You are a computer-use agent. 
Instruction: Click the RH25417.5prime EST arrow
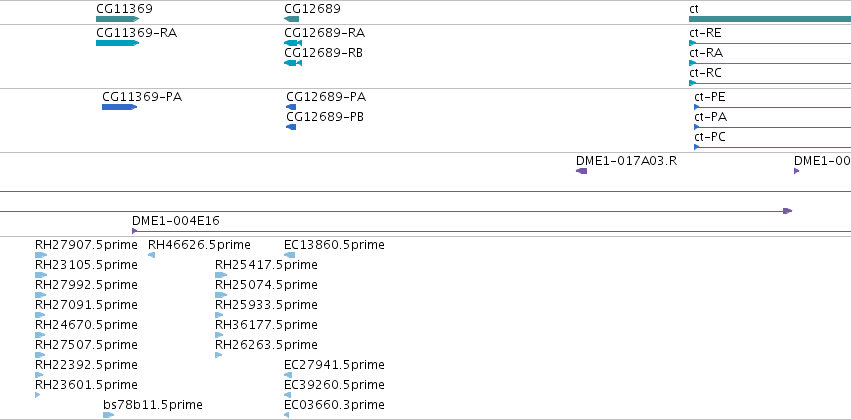(221, 275)
